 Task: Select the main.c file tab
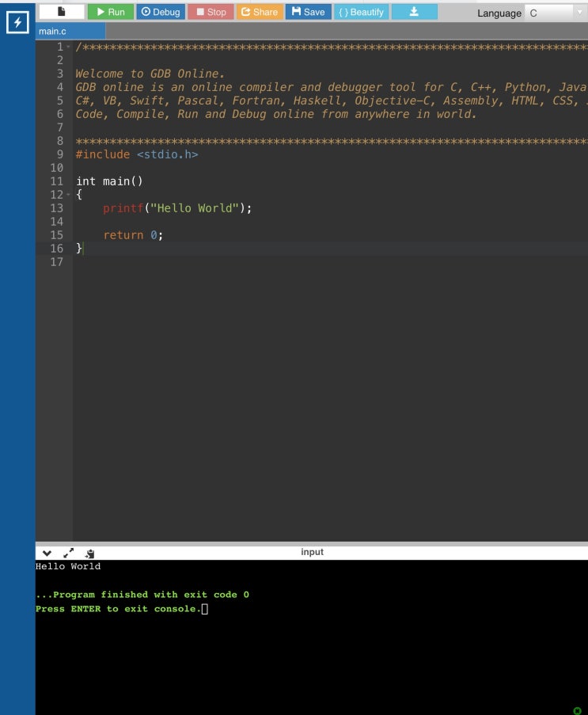[53, 31]
